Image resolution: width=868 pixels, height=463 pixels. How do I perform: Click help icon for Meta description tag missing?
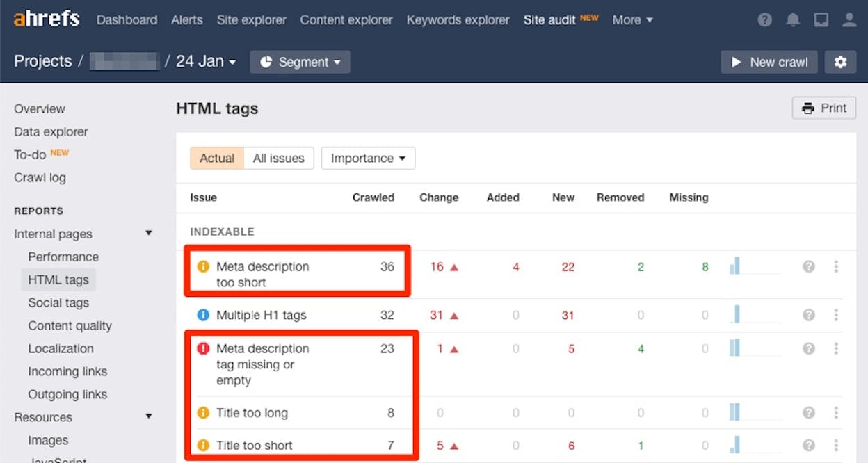(809, 348)
